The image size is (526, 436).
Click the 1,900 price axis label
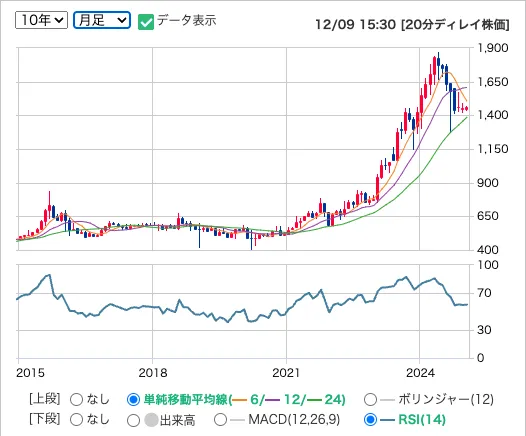pyautogui.click(x=493, y=48)
